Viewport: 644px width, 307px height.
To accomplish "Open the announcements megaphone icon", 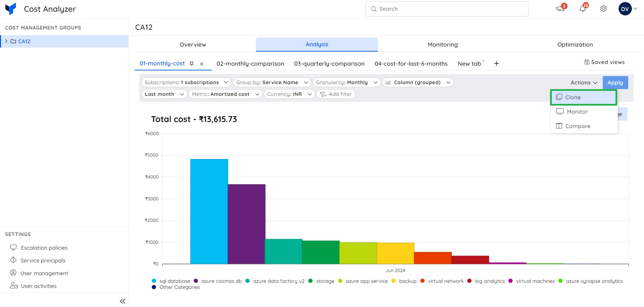I will tap(560, 9).
